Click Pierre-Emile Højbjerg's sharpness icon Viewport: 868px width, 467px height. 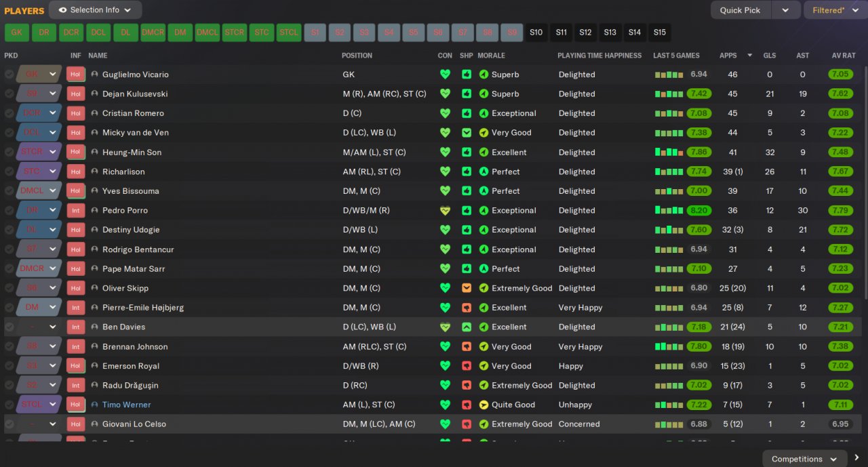pos(467,308)
